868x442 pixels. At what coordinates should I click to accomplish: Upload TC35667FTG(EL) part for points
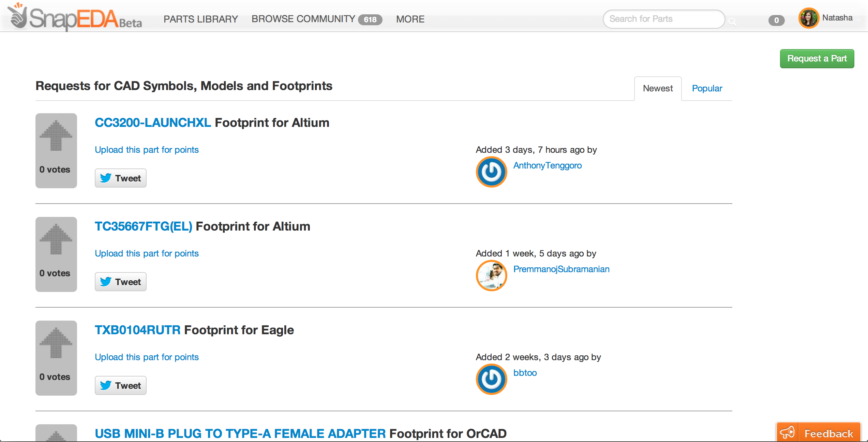coord(147,253)
